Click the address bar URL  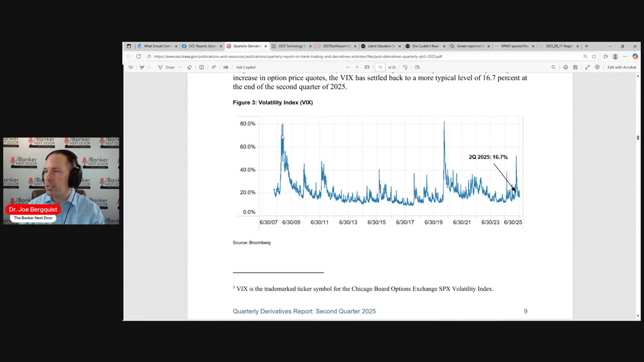[x=298, y=56]
